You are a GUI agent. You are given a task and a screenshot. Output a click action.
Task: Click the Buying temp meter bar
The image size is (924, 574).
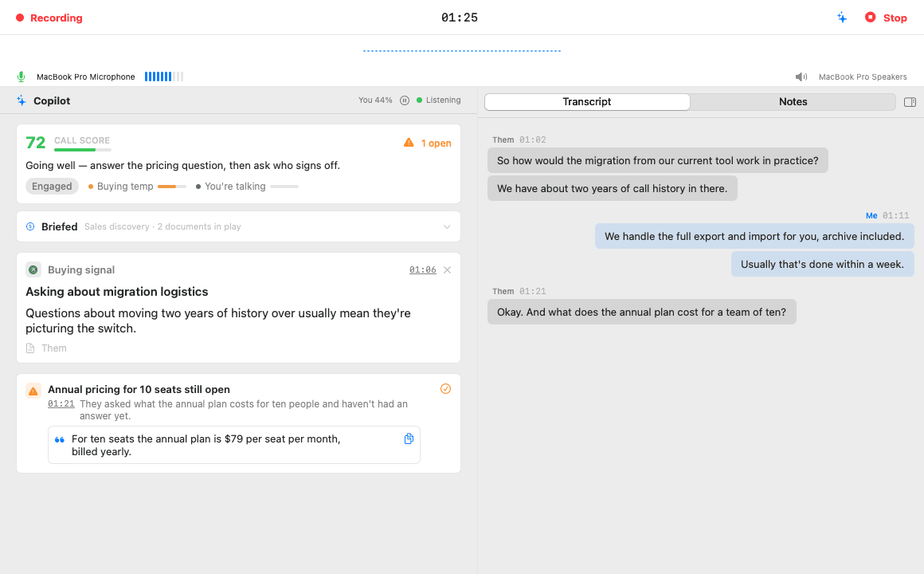(x=171, y=187)
